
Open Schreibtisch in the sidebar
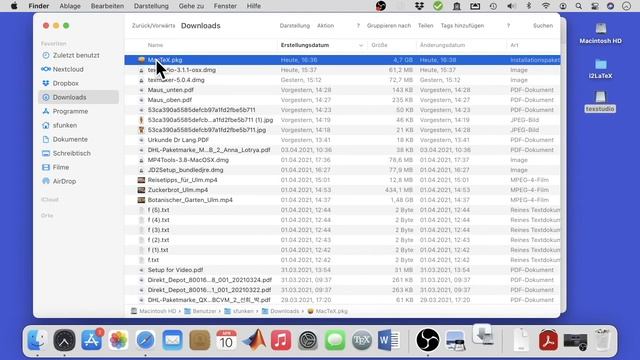pyautogui.click(x=66, y=153)
